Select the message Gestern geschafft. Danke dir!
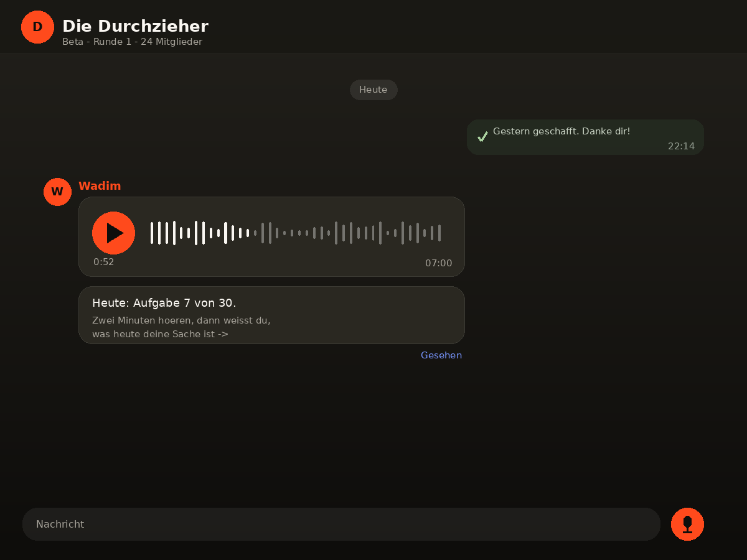The height and width of the screenshot is (560, 747). point(585,137)
